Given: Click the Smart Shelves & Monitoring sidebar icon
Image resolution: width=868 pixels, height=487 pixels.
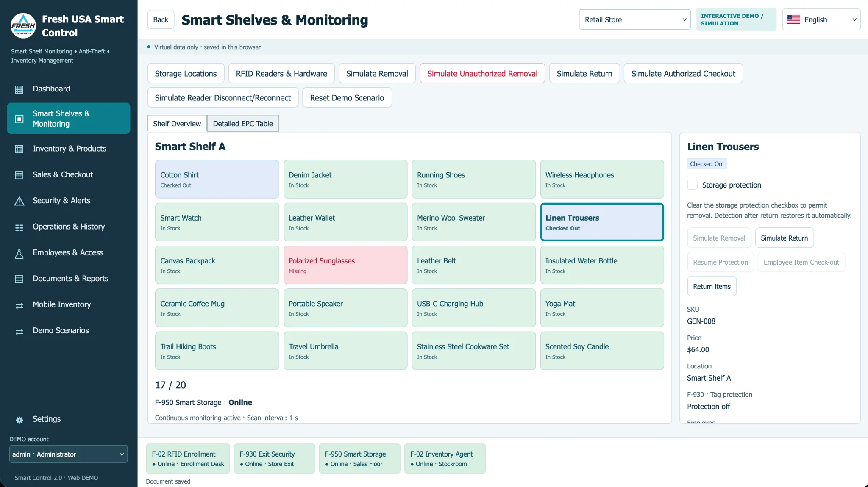Looking at the screenshot, I should pyautogui.click(x=19, y=119).
